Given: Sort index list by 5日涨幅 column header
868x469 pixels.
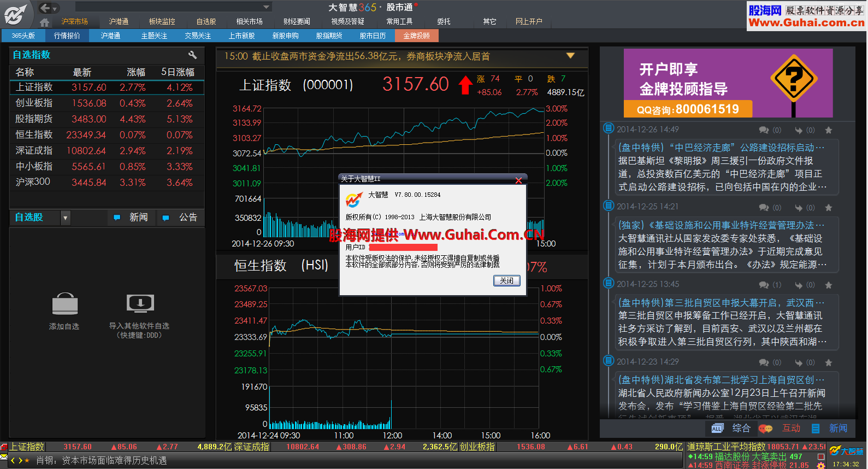Looking at the screenshot, I should coord(178,72).
